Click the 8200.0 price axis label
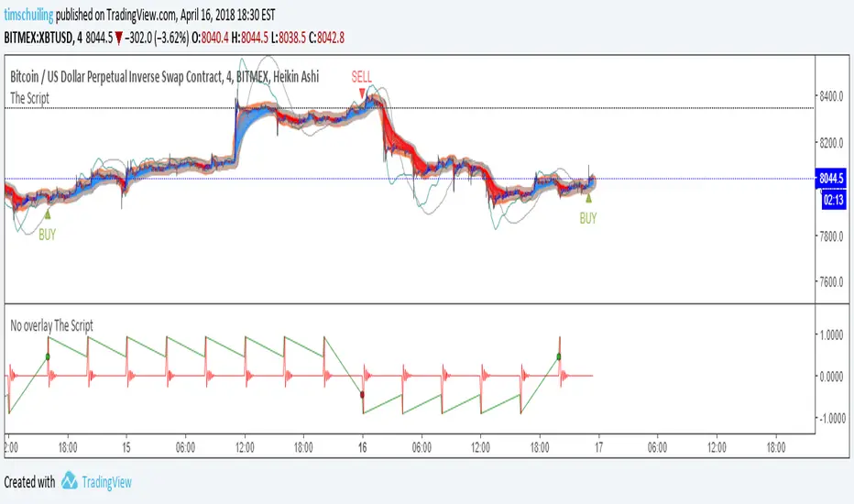This screenshot has height=504, width=854. [x=831, y=143]
